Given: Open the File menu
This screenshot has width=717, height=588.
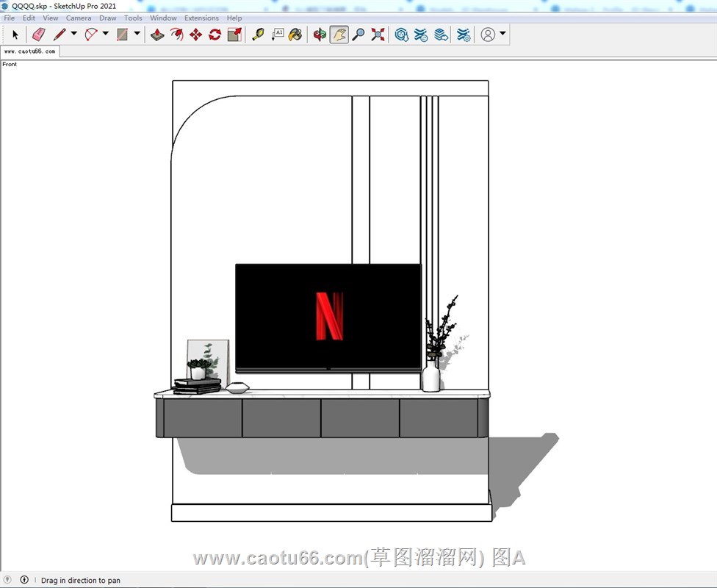Looking at the screenshot, I should 9,18.
